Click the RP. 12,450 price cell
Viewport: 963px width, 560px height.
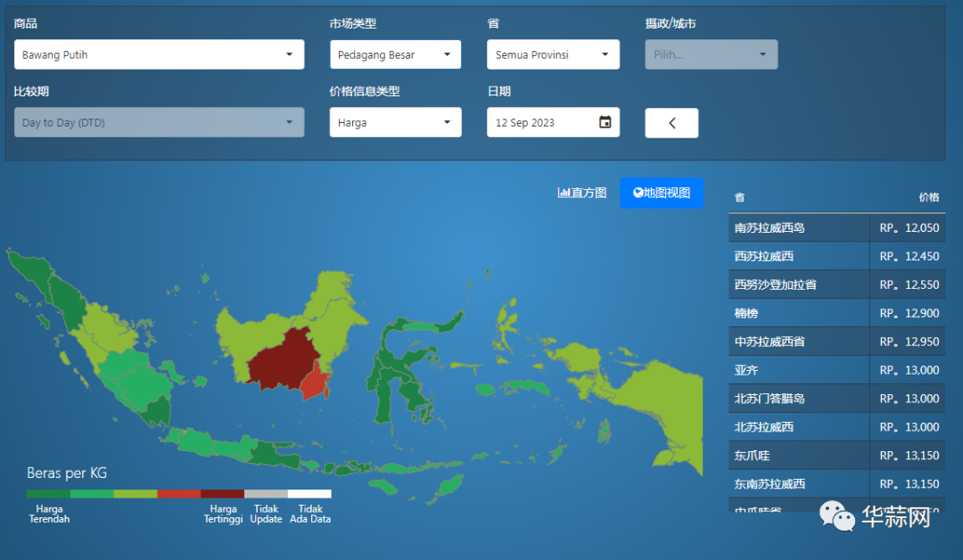pyautogui.click(x=909, y=256)
